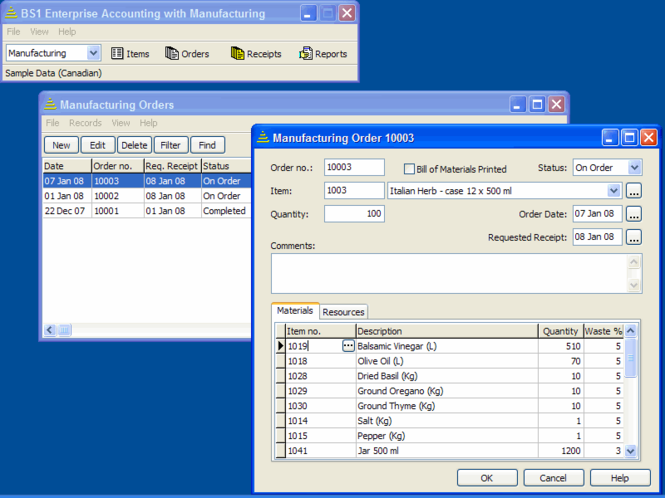This screenshot has width=665, height=498.
Task: Click the Olive Oil (L) description cell
Action: (x=447, y=361)
